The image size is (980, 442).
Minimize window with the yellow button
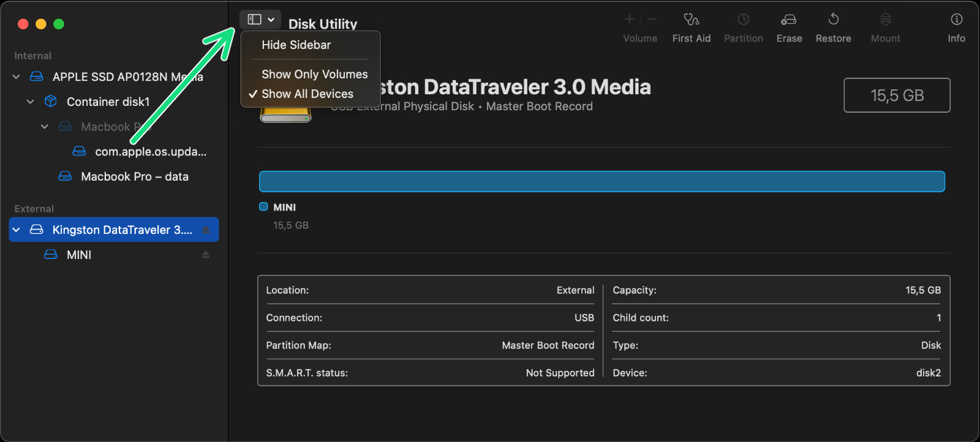[x=41, y=24]
